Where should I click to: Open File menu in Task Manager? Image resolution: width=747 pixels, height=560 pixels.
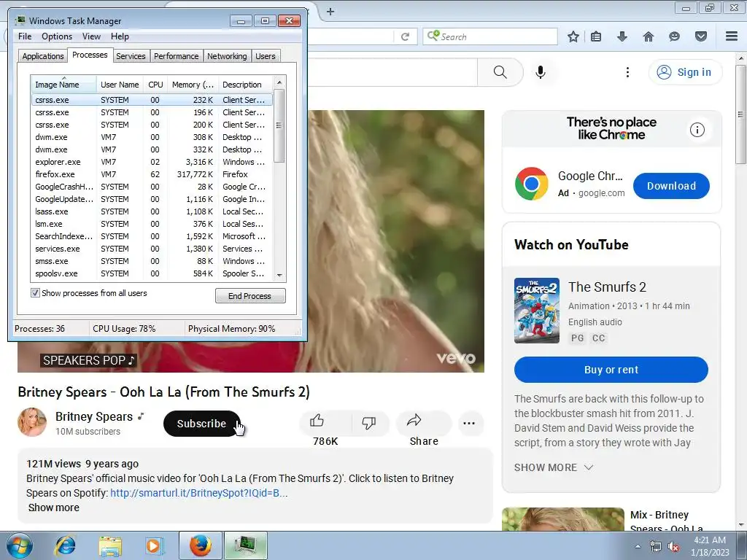point(25,36)
